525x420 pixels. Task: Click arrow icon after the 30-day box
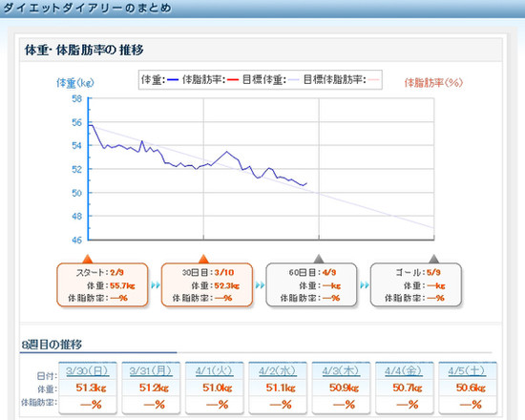[x=261, y=285]
